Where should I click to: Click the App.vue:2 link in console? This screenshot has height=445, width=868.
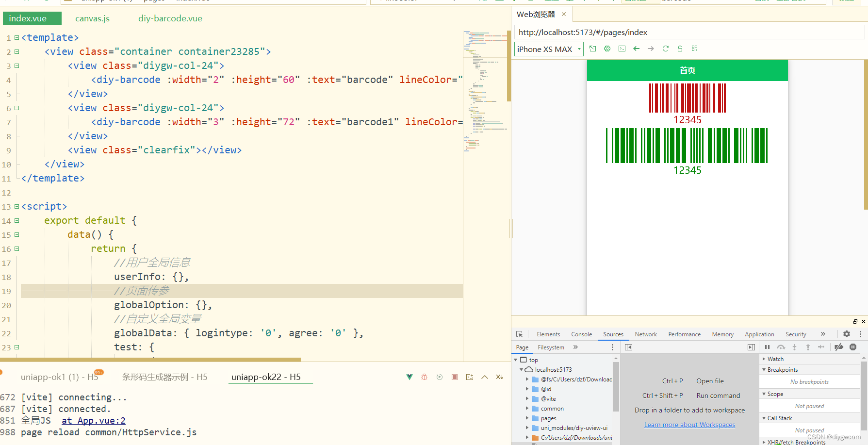[x=94, y=421]
